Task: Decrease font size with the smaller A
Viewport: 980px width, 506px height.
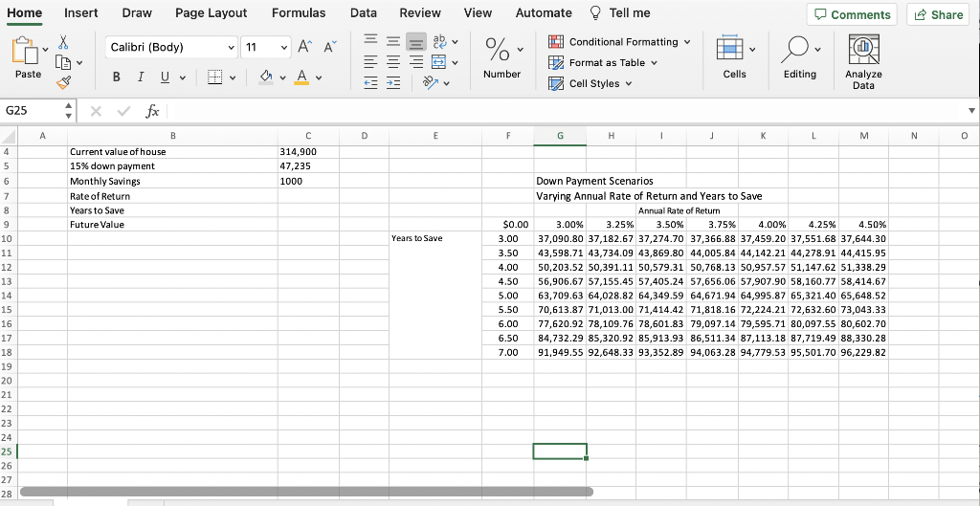Action: pos(329,46)
